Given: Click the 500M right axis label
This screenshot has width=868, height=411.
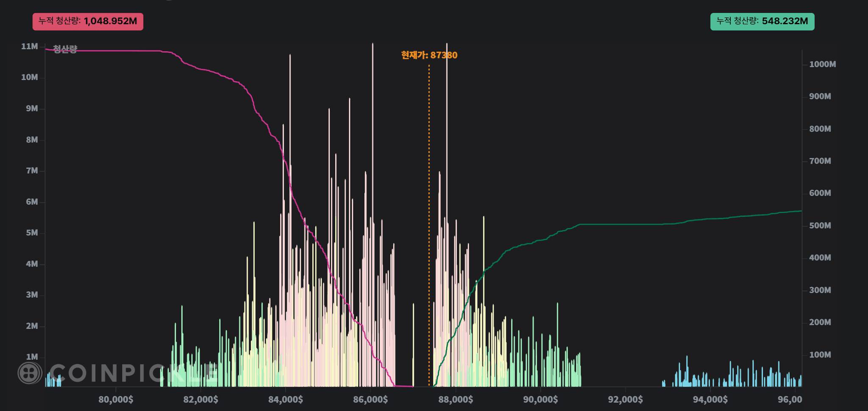Looking at the screenshot, I should 820,225.
